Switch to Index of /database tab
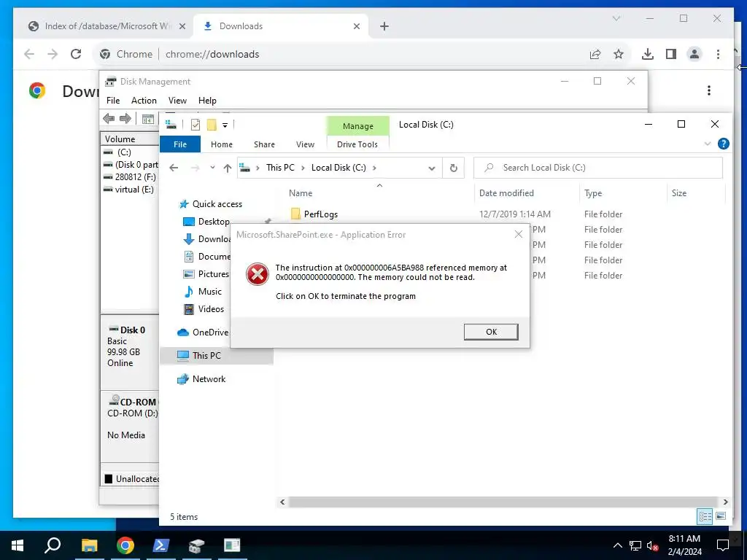747x560 pixels. tap(107, 26)
